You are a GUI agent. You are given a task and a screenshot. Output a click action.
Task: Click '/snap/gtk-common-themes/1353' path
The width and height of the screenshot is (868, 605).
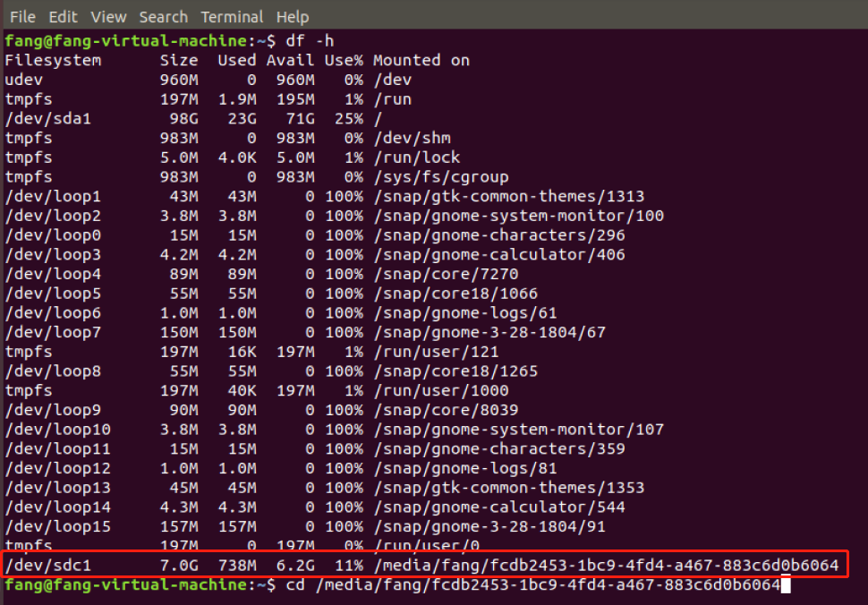pos(509,487)
